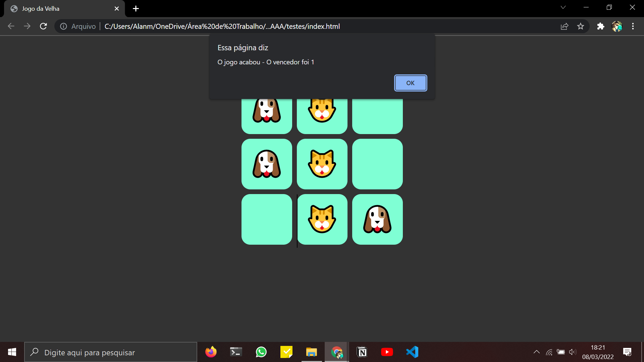
Task: Open Visual Studio Code from the taskbar
Action: click(x=413, y=352)
